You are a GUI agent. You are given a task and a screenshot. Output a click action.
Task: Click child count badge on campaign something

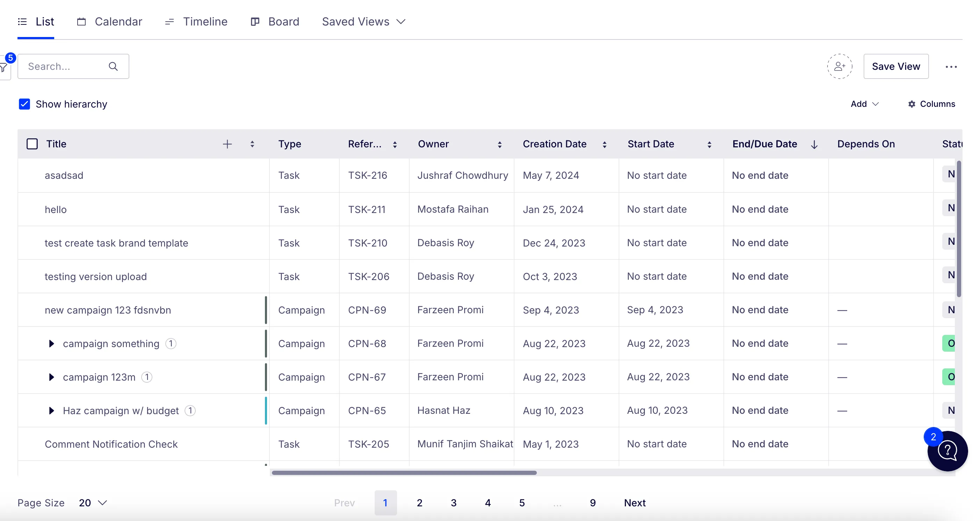click(x=171, y=344)
